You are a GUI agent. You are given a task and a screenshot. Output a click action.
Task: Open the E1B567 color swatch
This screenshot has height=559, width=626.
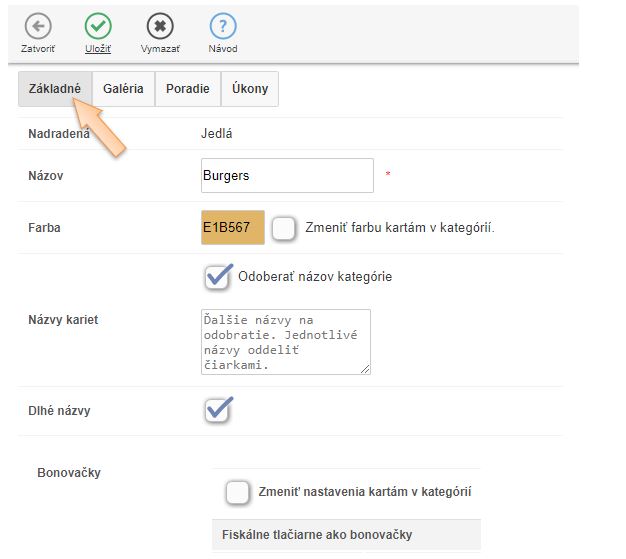[233, 228]
